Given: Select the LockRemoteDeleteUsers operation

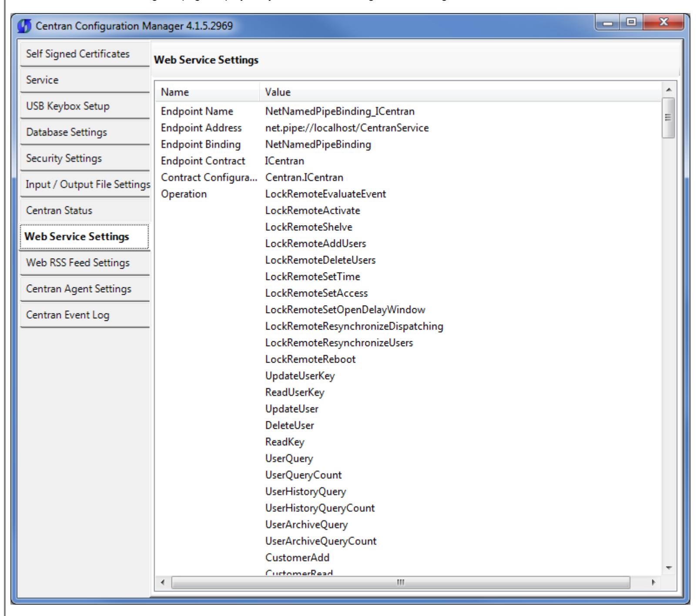Looking at the screenshot, I should pos(320,260).
